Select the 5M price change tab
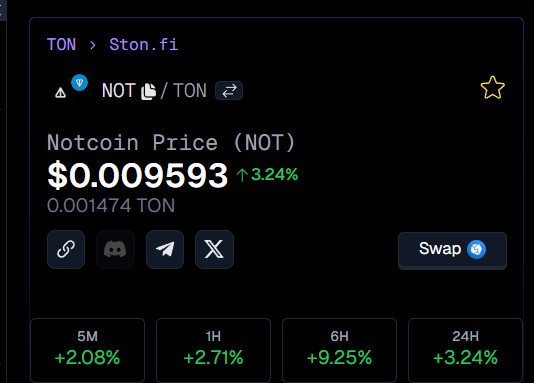Image resolution: width=534 pixels, height=383 pixels. click(x=88, y=350)
